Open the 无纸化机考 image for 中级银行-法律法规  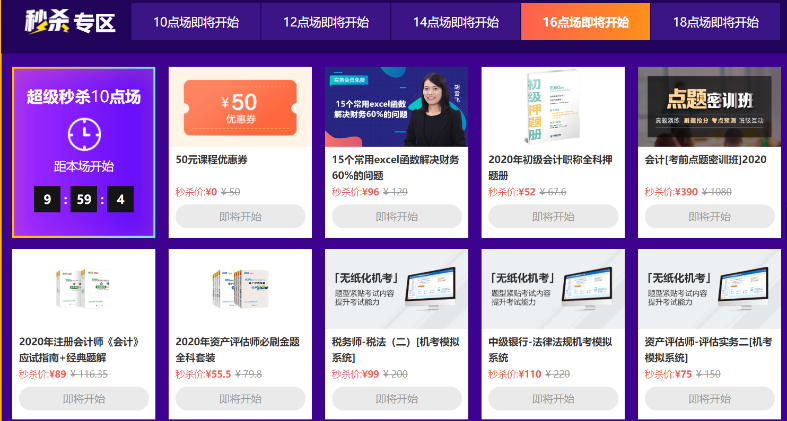pos(553,289)
